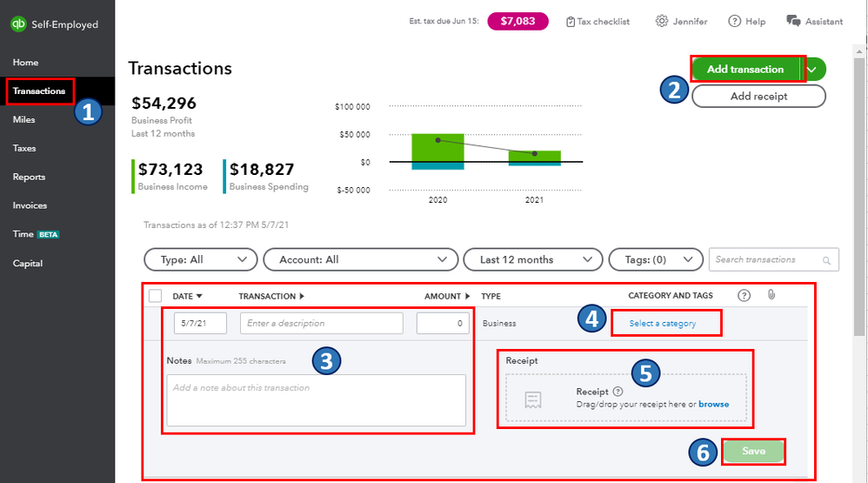Click the $54,296 Business Profit figure
Image resolution: width=868 pixels, height=483 pixels.
pos(164,103)
